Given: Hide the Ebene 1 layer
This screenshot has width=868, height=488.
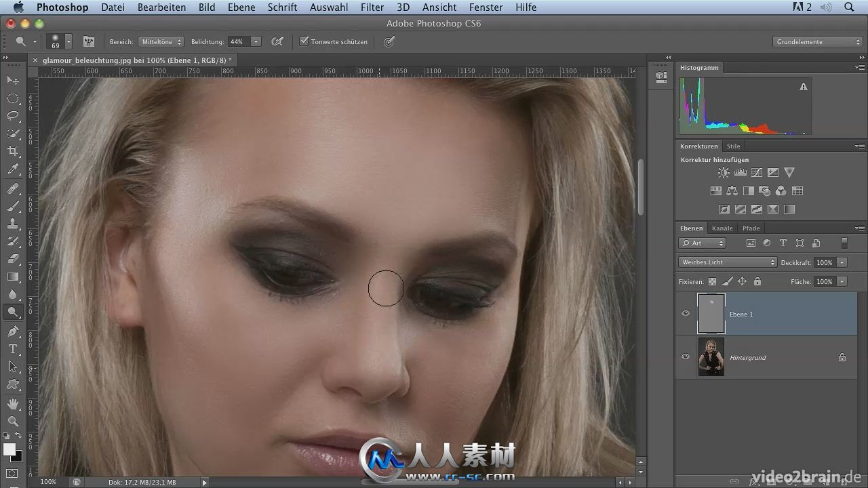Looking at the screenshot, I should [686, 313].
